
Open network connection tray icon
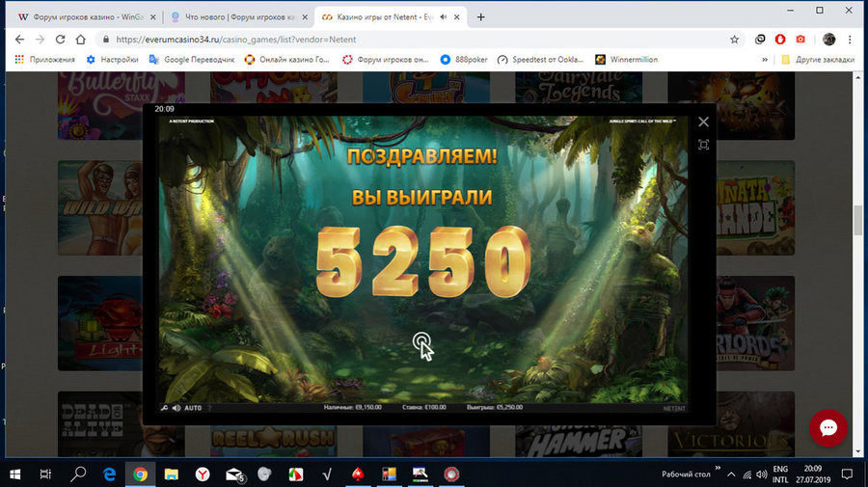pos(746,474)
